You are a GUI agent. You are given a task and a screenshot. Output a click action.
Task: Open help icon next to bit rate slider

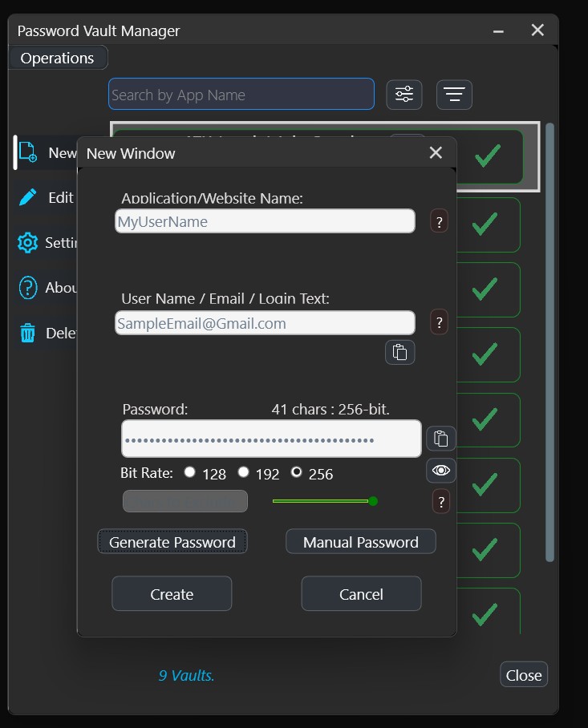coord(441,501)
